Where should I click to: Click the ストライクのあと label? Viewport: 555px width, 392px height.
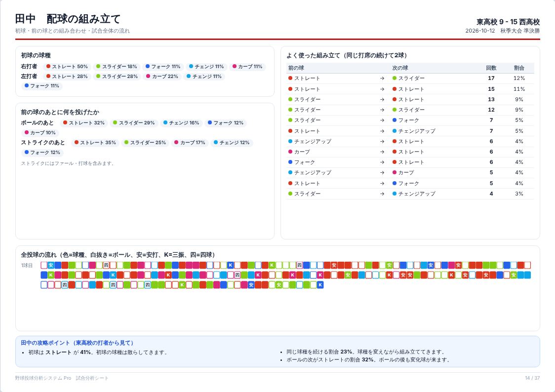point(43,143)
